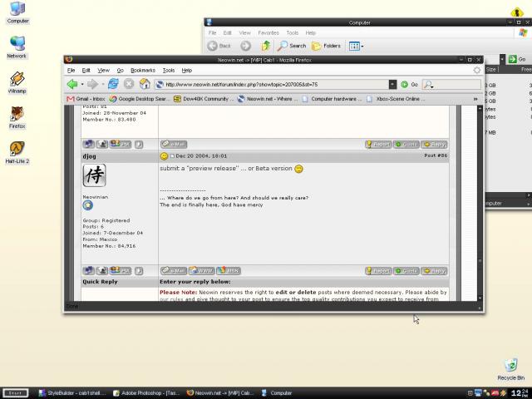This screenshot has height=399, width=532.
Task: Open the Firefox Help menu
Action: tap(186, 70)
